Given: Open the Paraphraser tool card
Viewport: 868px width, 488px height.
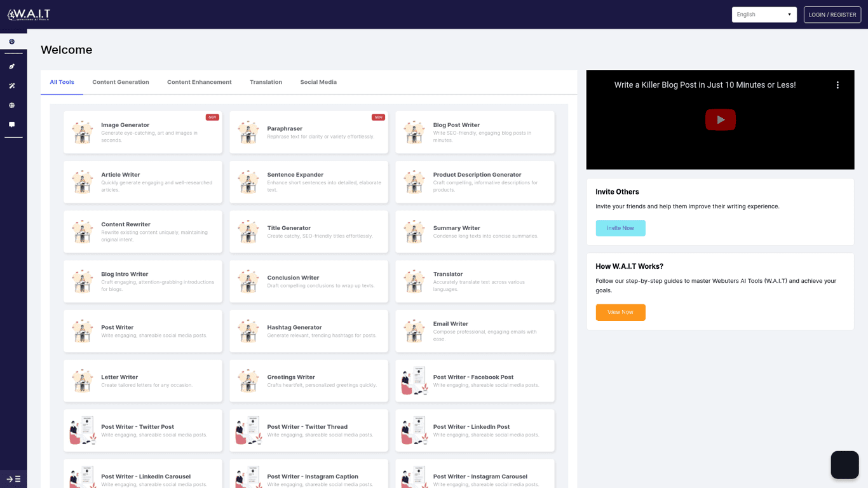Looking at the screenshot, I should click(308, 132).
